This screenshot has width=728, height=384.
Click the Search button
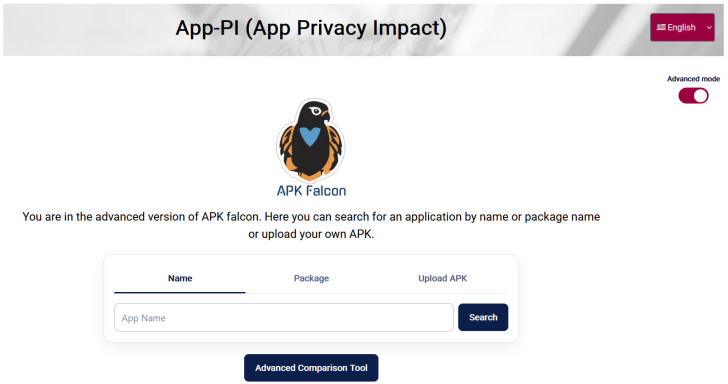click(483, 318)
